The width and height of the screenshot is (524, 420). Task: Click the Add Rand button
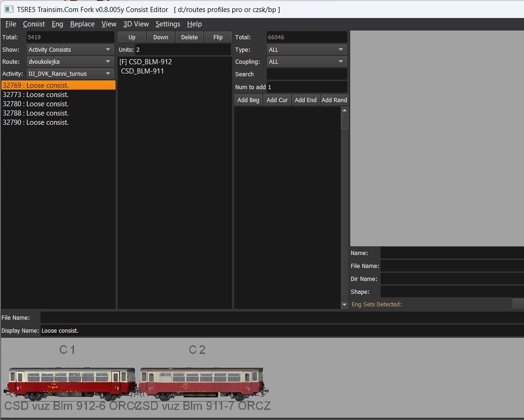pyautogui.click(x=334, y=100)
